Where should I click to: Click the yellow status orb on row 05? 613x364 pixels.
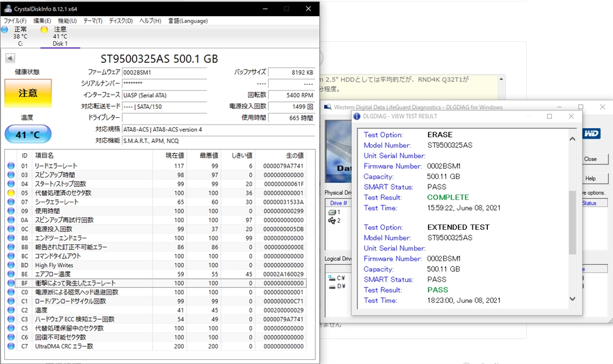11,193
